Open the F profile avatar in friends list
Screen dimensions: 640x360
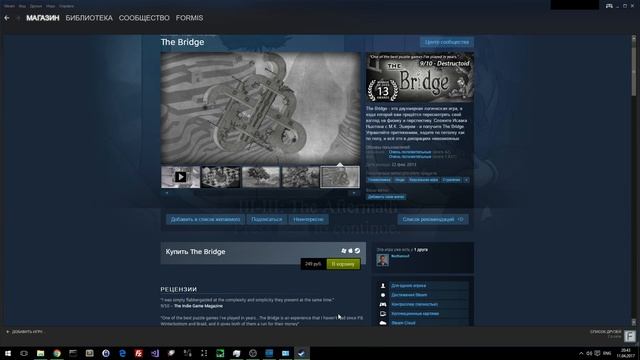pos(630,336)
